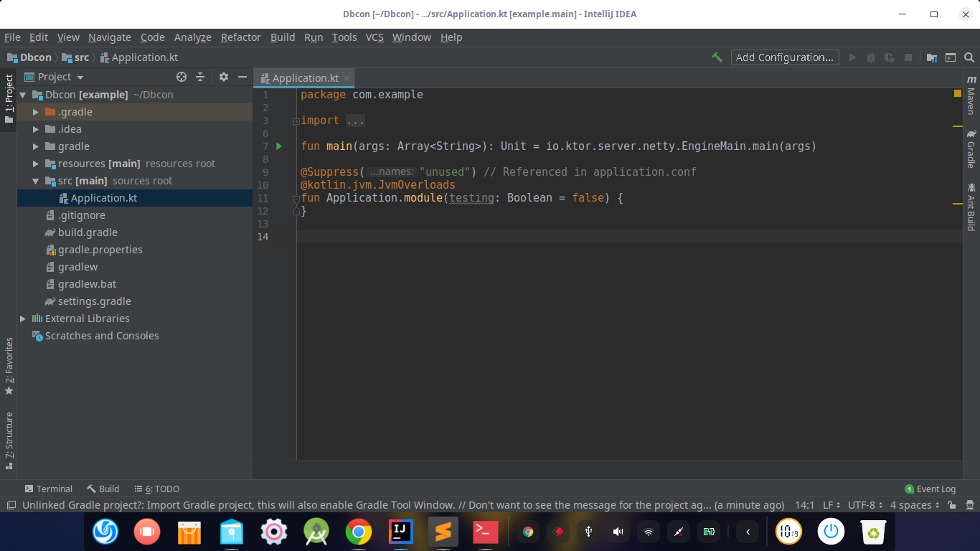Open the Refactor menu
Image resolution: width=980 pixels, height=551 pixels.
coord(240,37)
